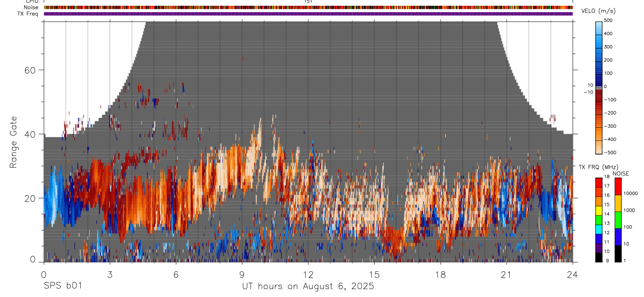Click the purple TX Freq strip above the plot

pos(308,14)
